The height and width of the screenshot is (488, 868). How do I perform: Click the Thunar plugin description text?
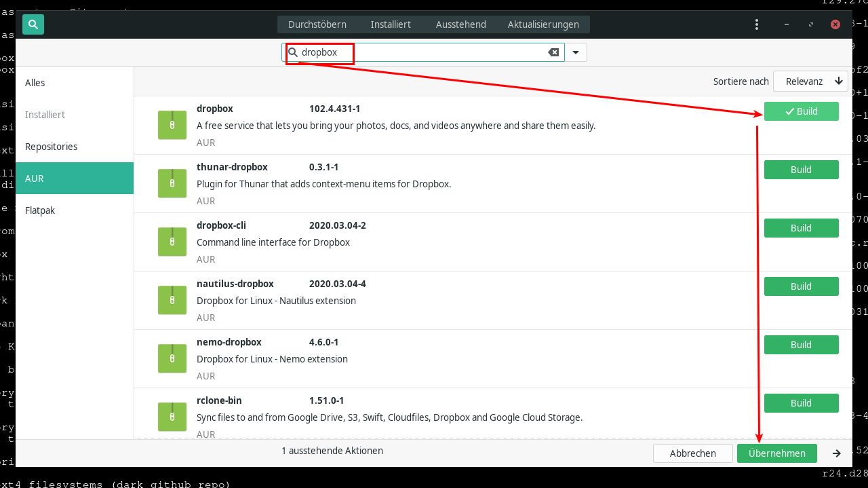click(x=323, y=184)
